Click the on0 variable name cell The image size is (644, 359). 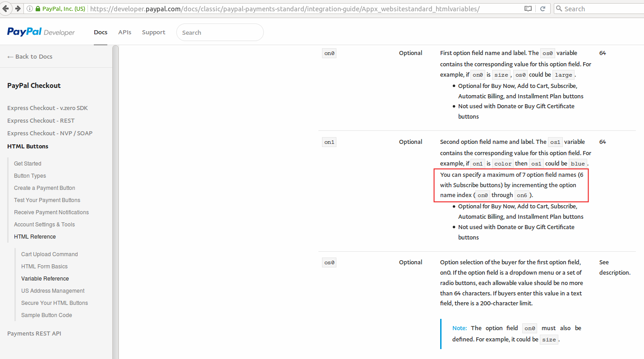(x=329, y=53)
